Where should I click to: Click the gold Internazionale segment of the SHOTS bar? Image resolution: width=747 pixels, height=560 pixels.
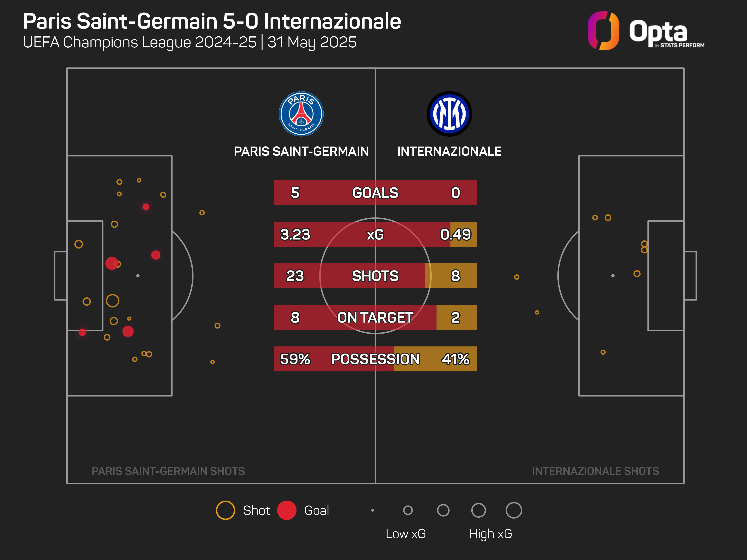tap(450, 276)
